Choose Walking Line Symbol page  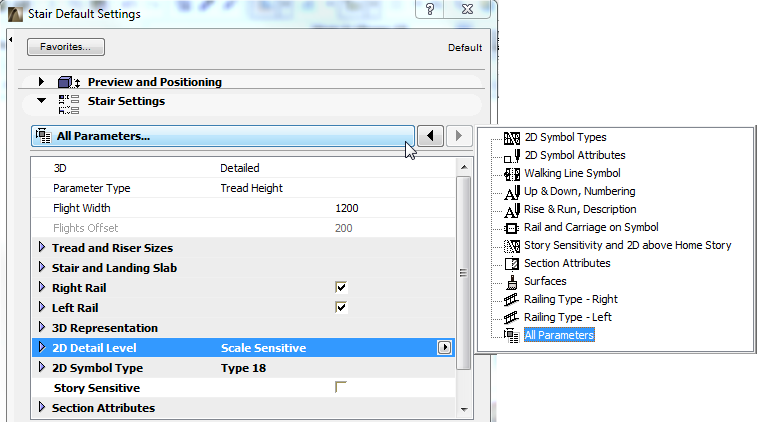click(x=572, y=173)
